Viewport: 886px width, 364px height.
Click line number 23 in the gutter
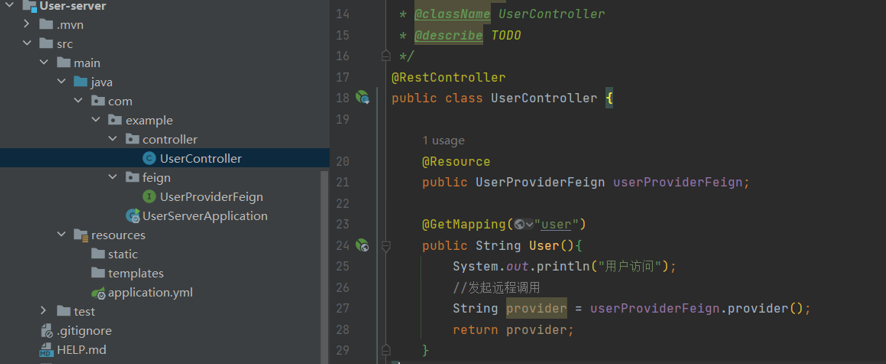click(x=342, y=224)
